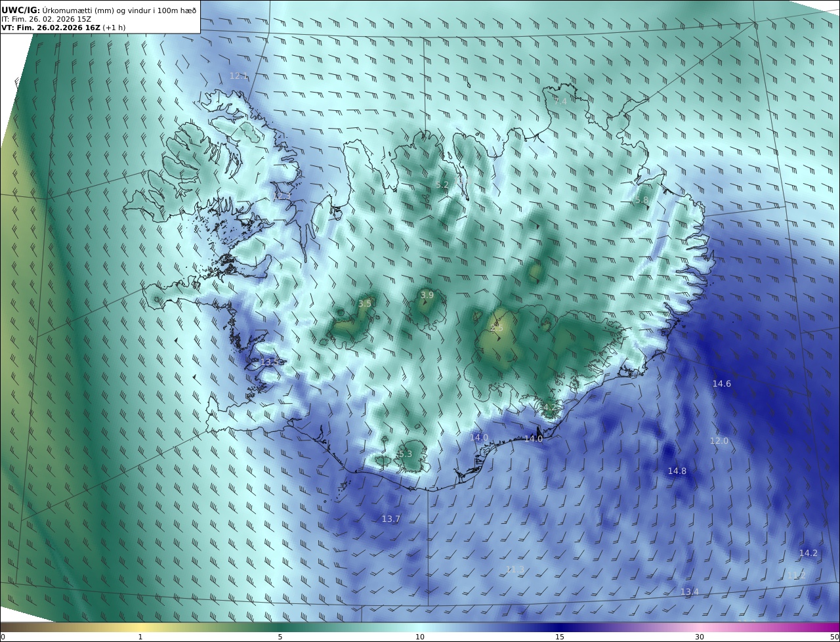Click the colorbar tick label 50
This screenshot has width=840, height=642.
click(835, 637)
